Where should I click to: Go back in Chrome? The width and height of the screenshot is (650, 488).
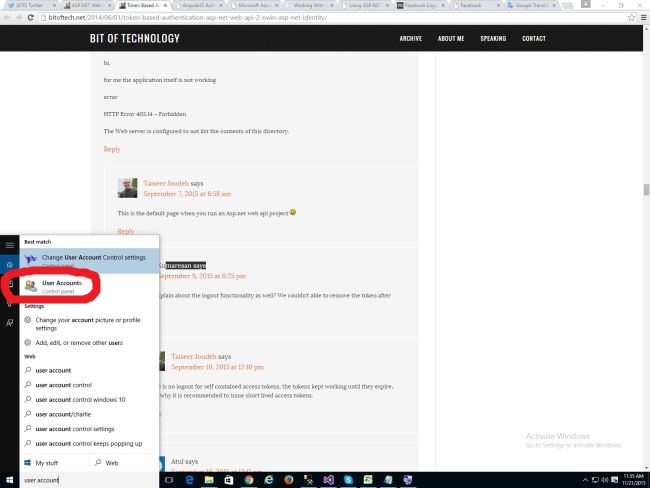tap(7, 17)
